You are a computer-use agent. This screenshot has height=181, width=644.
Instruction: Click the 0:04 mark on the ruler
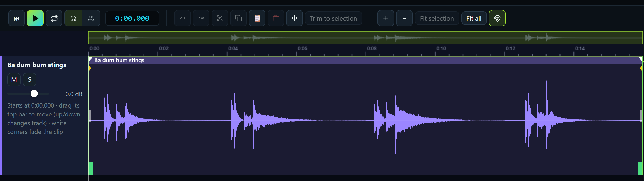click(233, 48)
